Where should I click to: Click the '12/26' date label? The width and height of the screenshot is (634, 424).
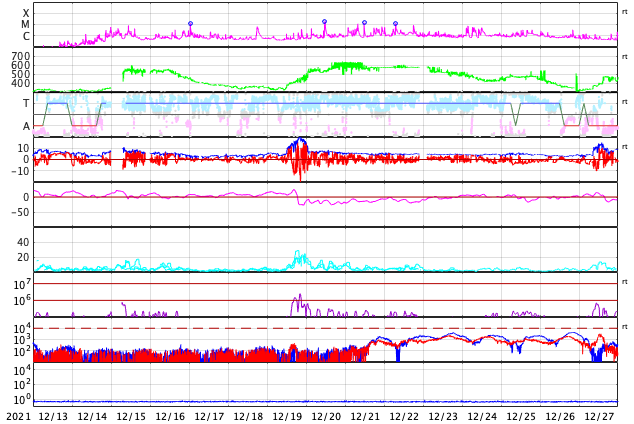560,417
